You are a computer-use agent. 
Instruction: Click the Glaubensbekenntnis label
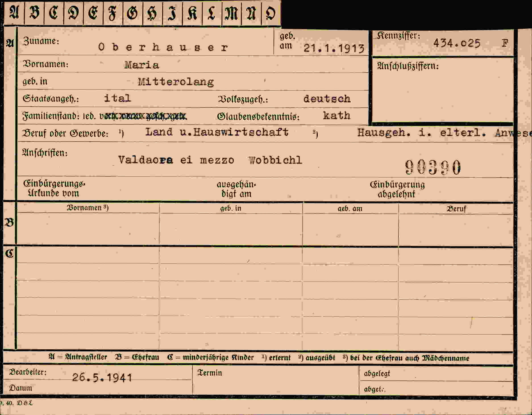pos(258,117)
